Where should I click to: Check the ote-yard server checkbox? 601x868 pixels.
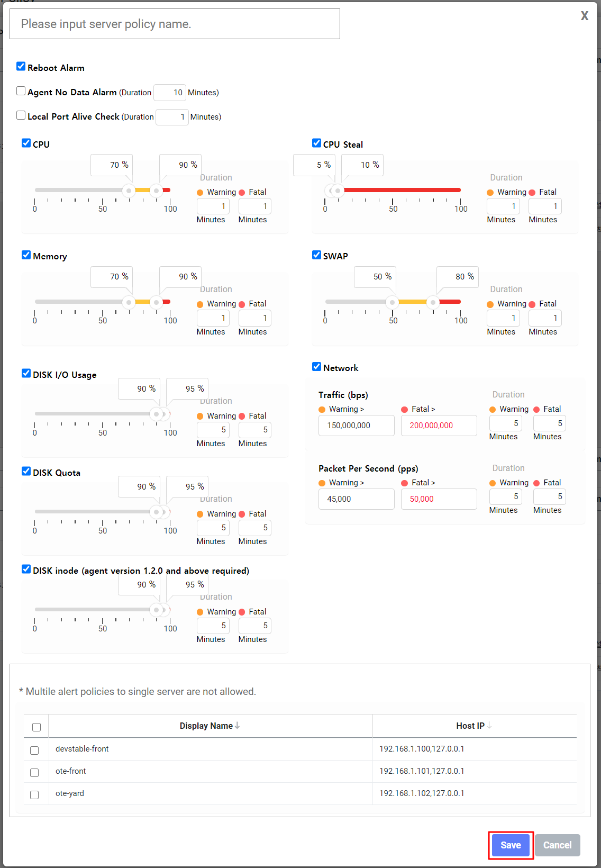tap(34, 794)
